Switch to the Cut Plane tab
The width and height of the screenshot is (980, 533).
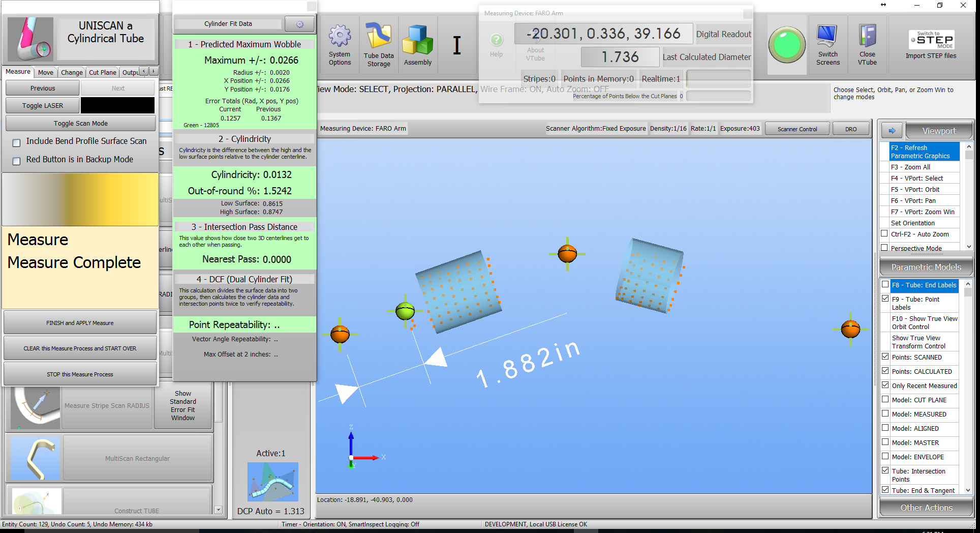[102, 72]
